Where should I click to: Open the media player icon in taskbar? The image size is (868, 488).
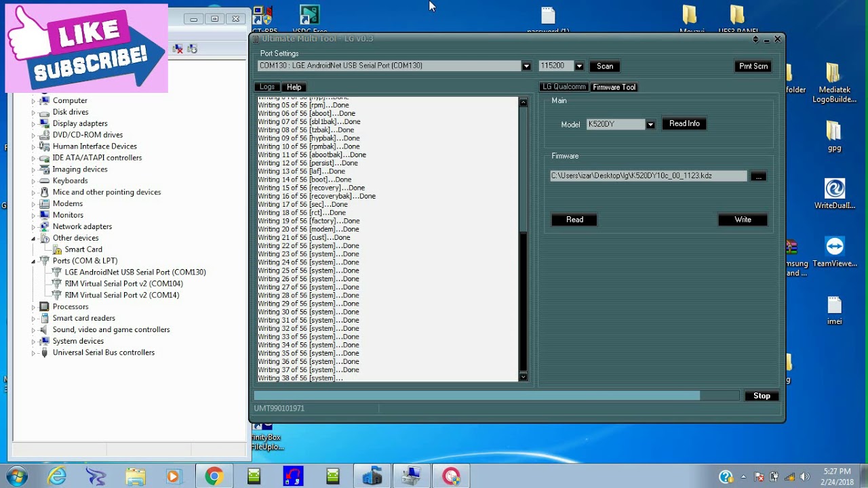[174, 476]
